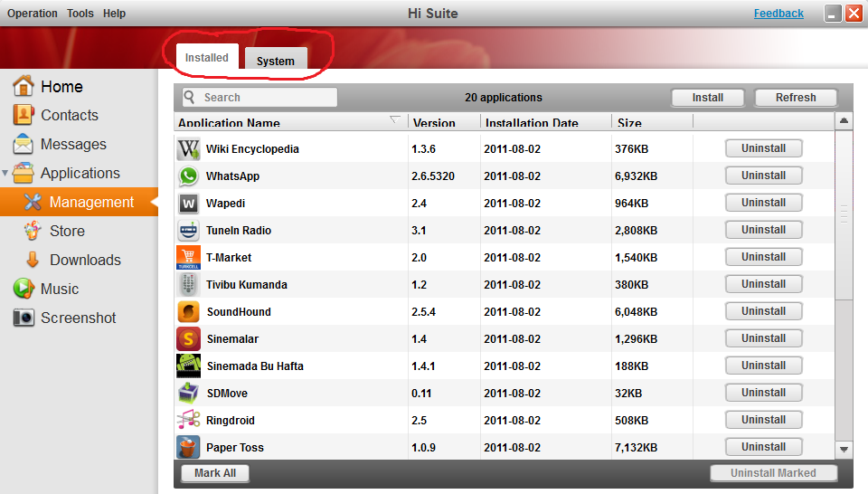This screenshot has height=494, width=868.
Task: Sort by Application Name column arrow
Action: pos(394,120)
